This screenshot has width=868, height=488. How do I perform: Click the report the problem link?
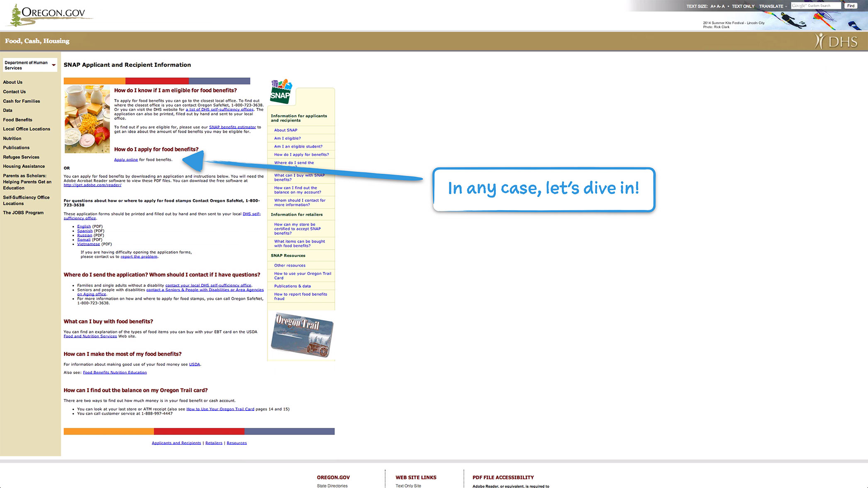coord(139,257)
